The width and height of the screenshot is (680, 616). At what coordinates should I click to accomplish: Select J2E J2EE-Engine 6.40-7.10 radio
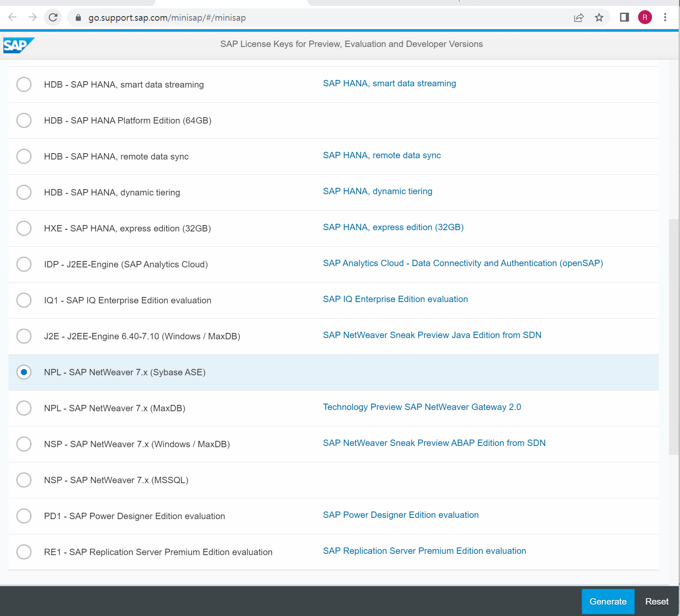point(24,336)
